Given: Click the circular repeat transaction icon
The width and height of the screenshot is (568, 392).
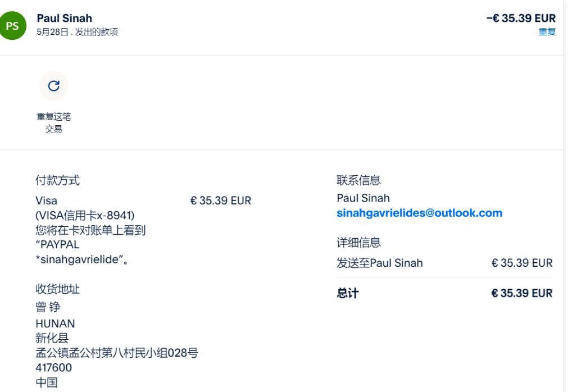Looking at the screenshot, I should point(53,86).
